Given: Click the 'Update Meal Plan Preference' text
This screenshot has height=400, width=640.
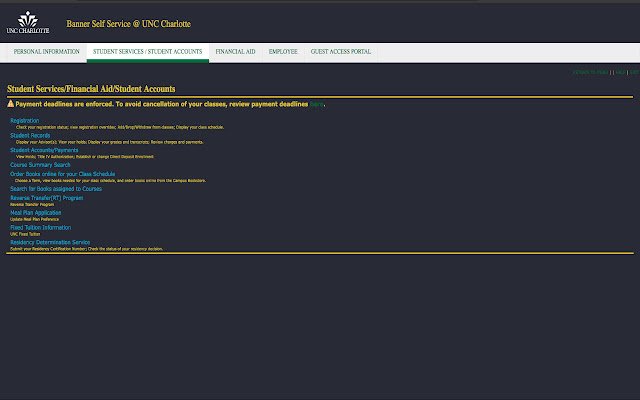Looking at the screenshot, I should tap(34, 219).
